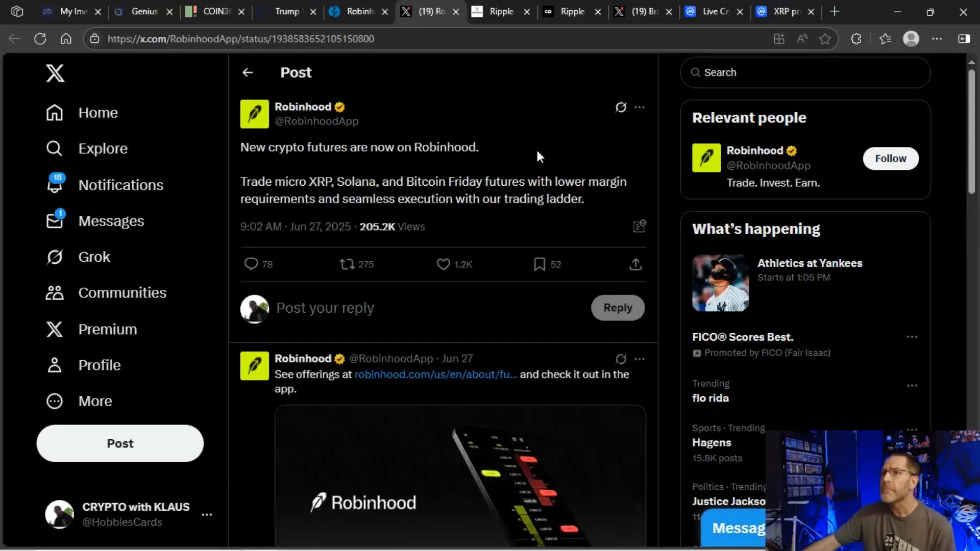The height and width of the screenshot is (551, 980).
Task: Open the Hagens trending topic
Action: click(x=712, y=443)
